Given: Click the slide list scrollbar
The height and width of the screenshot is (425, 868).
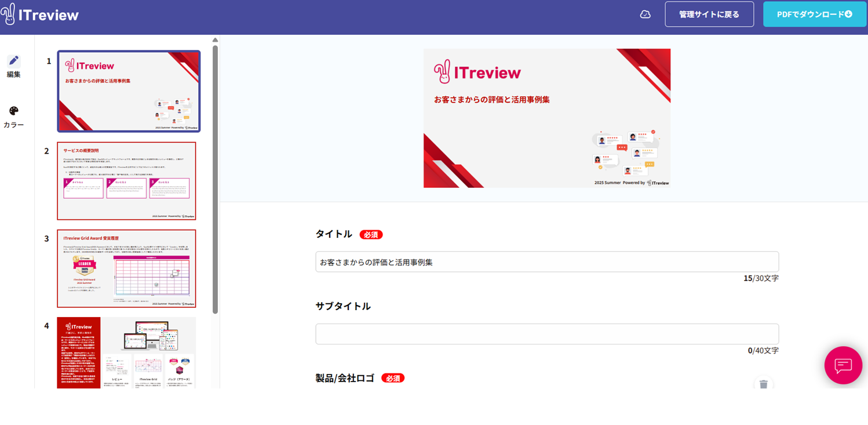Looking at the screenshot, I should [x=216, y=179].
